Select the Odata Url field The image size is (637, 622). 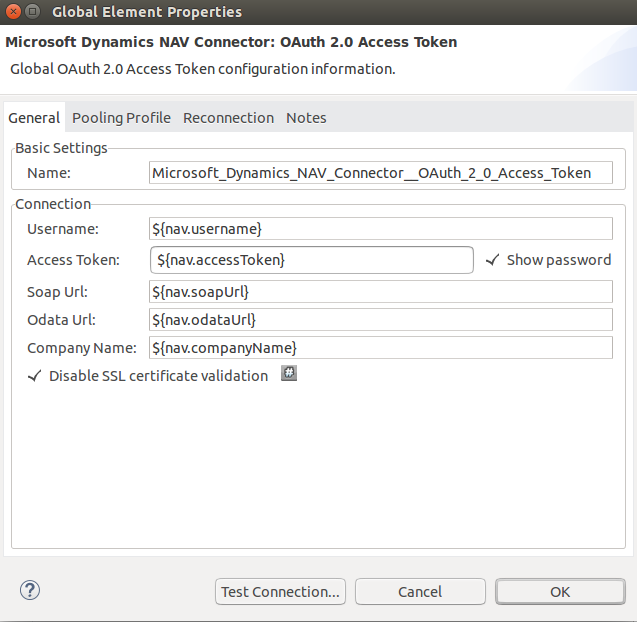(381, 320)
